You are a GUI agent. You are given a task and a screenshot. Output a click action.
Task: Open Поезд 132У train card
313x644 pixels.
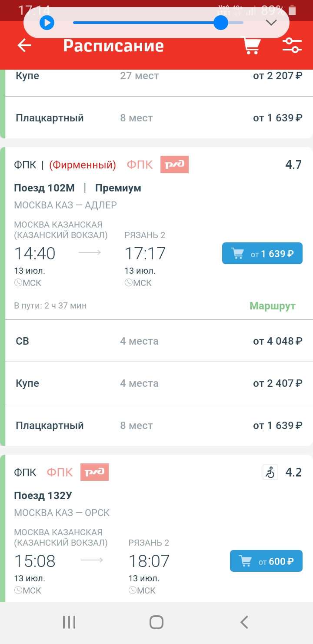coord(43,496)
